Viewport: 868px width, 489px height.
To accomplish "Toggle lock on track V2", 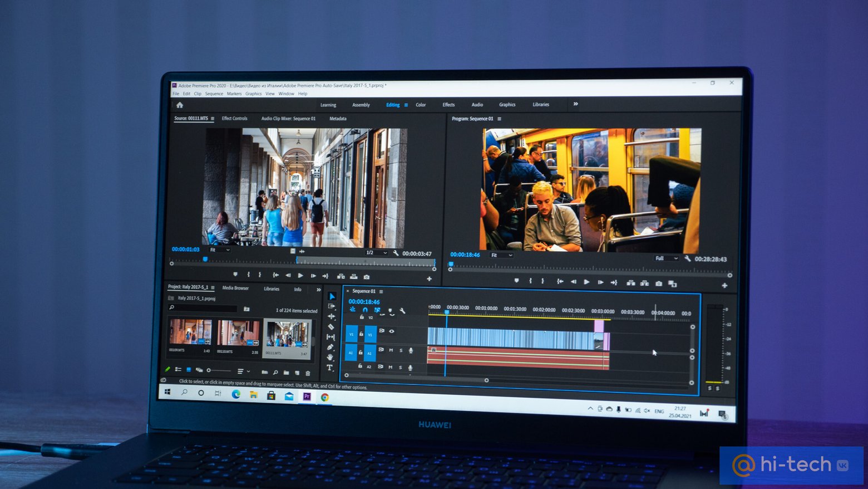I will (362, 317).
